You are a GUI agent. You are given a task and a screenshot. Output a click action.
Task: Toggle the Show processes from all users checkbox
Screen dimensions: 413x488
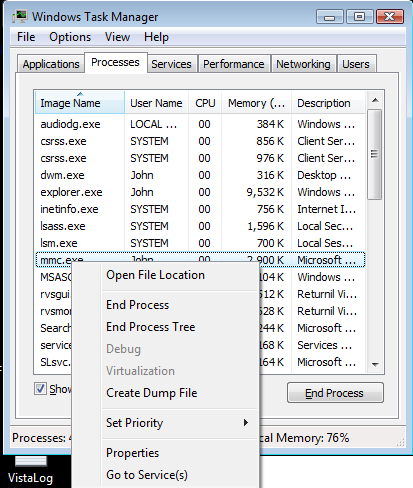click(x=40, y=389)
